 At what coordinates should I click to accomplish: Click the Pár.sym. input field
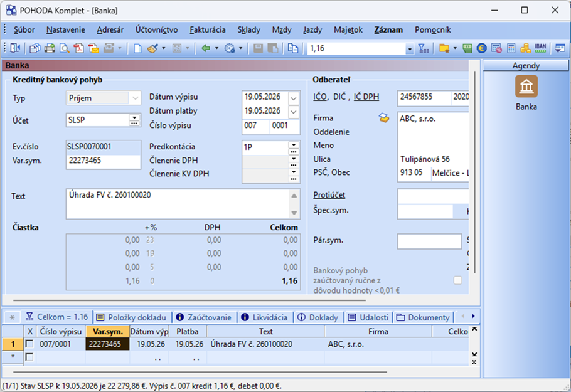tap(429, 241)
